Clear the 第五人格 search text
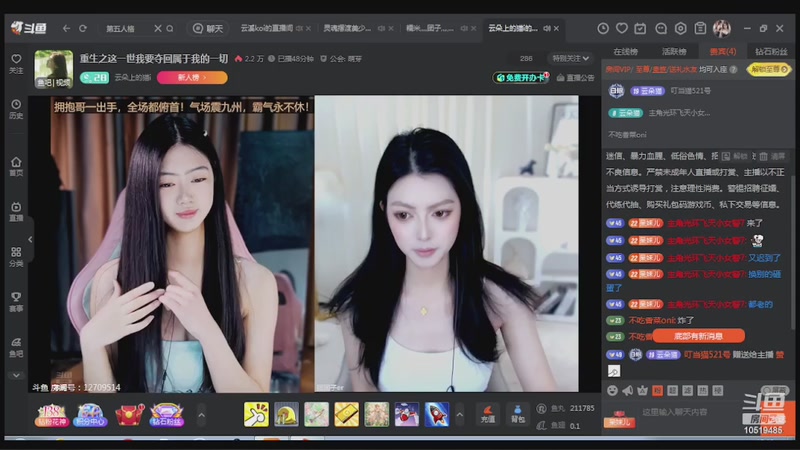The width and height of the screenshot is (800, 450). tap(158, 29)
